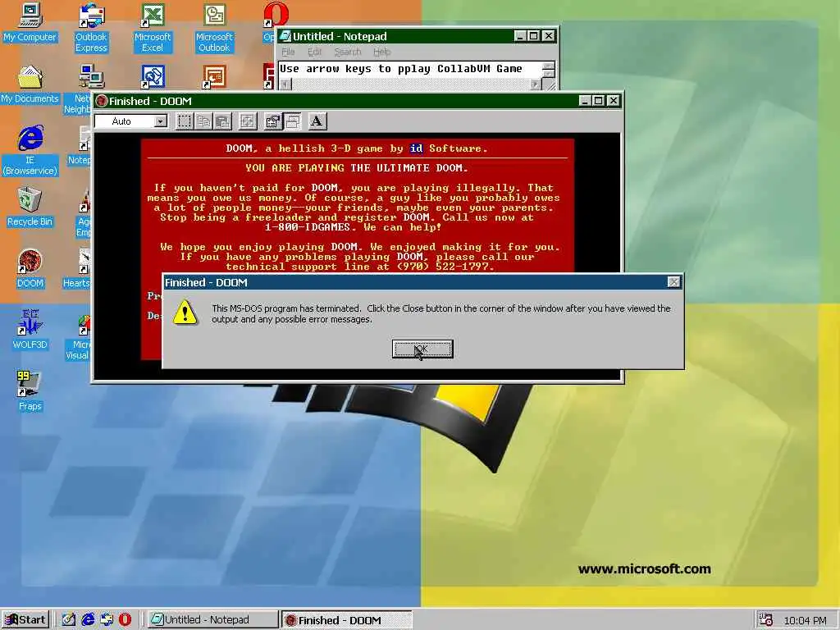Switch to Untitled - Notepad on the taskbar
Screen dimensions: 840x630
pyautogui.click(x=212, y=620)
